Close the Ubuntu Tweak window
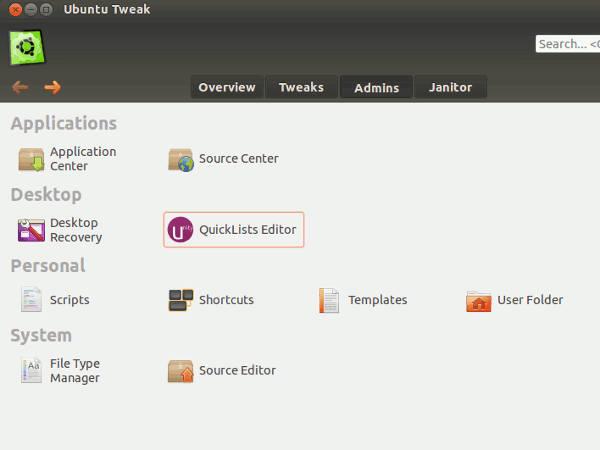Viewport: 600px width, 450px height. (x=15, y=10)
